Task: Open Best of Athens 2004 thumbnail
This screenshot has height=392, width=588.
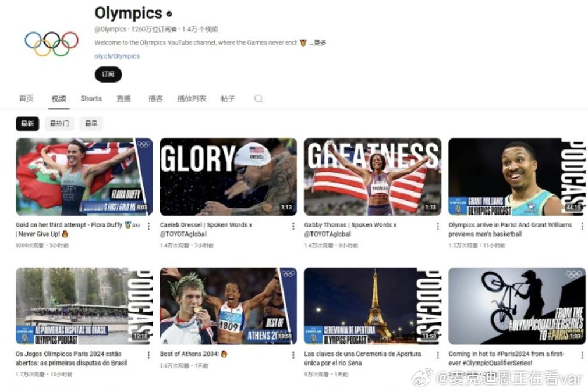Action: pos(228,306)
